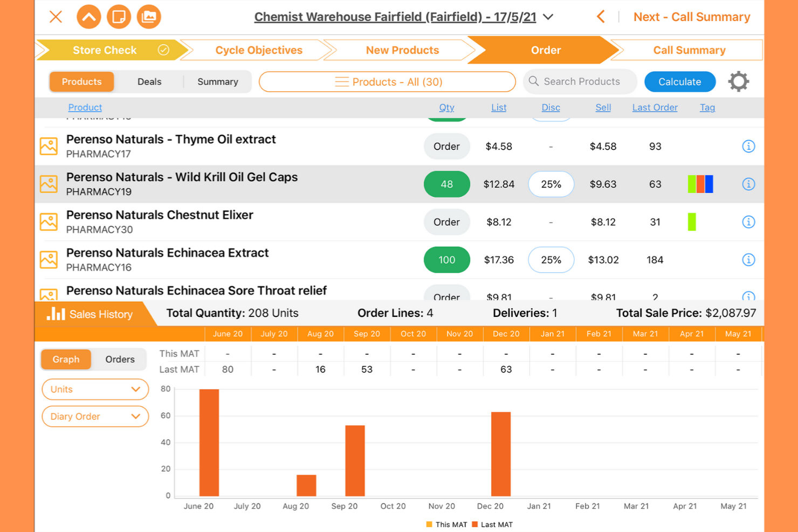The height and width of the screenshot is (532, 798).
Task: Open info icon for Wild Krill Oil Gel Caps
Action: [x=748, y=184]
